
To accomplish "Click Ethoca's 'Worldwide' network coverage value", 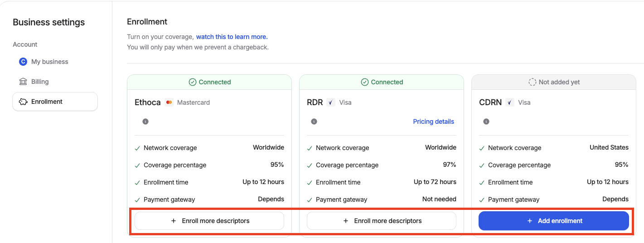I will (268, 147).
